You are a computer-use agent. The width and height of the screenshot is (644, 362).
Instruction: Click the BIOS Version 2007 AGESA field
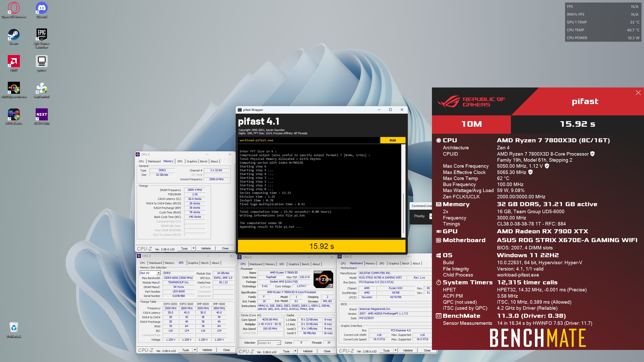click(x=395, y=314)
